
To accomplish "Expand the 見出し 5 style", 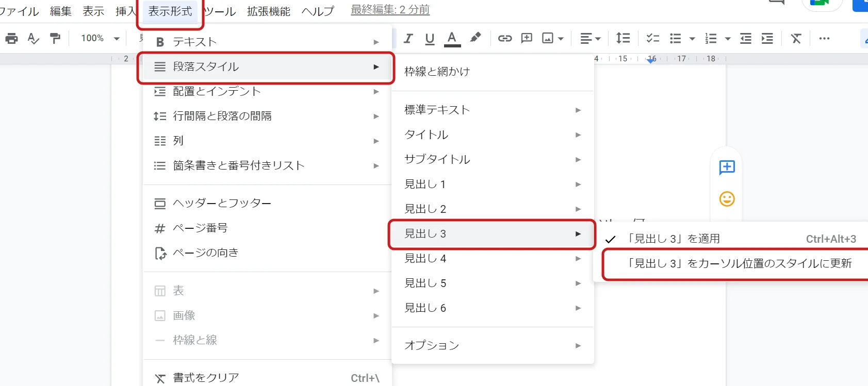I will 493,283.
